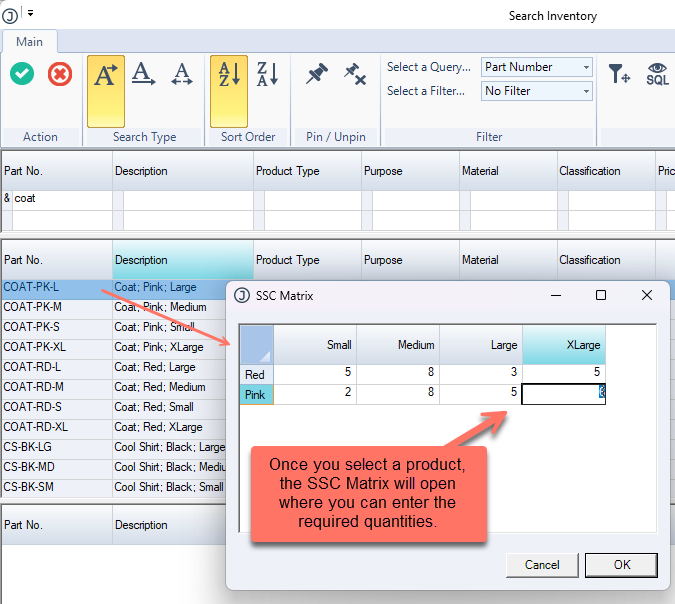Click the XLarge column header in matrix
Screen dimensions: 675x604
click(x=564, y=345)
